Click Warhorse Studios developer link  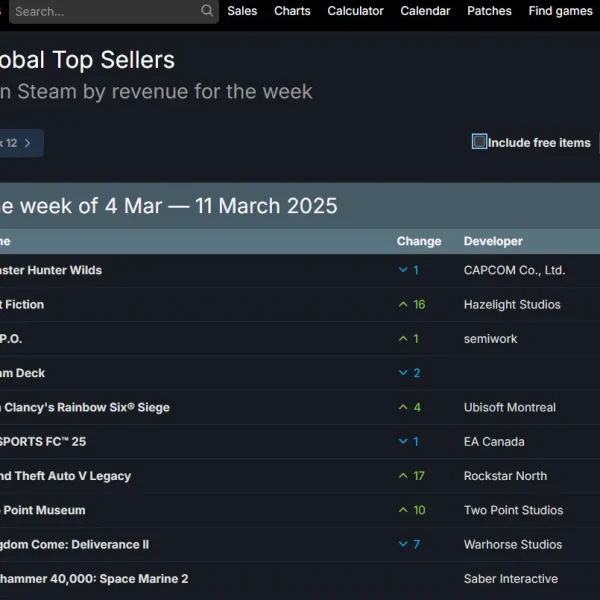(x=513, y=545)
